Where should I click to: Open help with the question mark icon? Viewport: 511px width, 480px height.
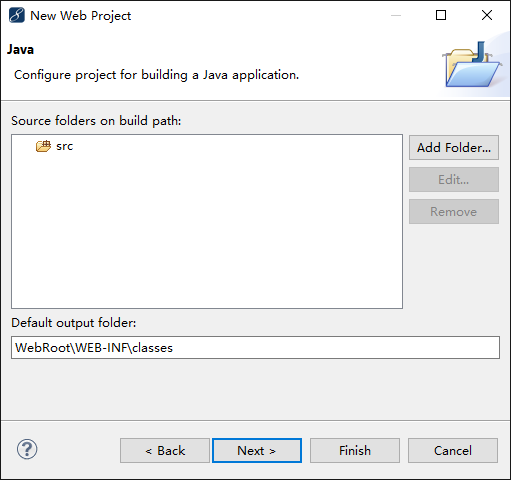[x=27, y=449]
